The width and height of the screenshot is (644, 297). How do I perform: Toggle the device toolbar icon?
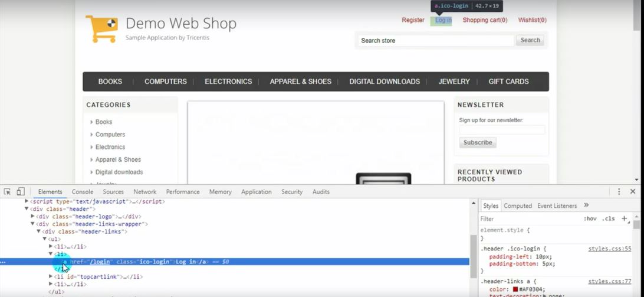coord(21,192)
